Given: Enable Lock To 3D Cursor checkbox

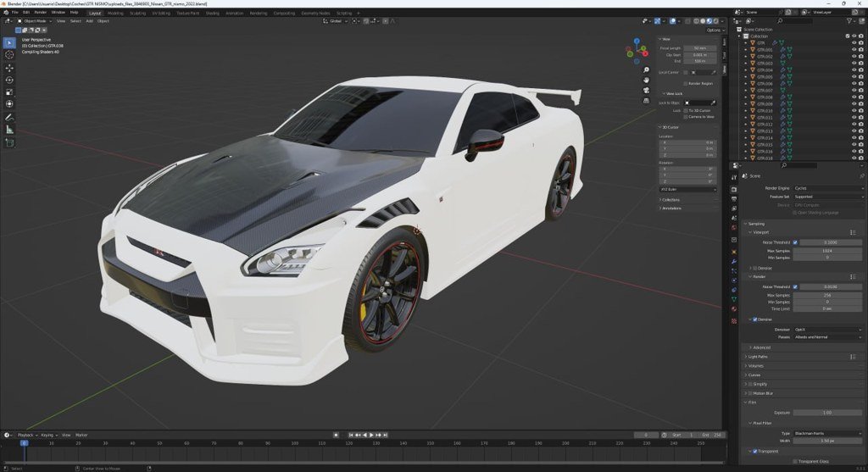Looking at the screenshot, I should [x=685, y=111].
